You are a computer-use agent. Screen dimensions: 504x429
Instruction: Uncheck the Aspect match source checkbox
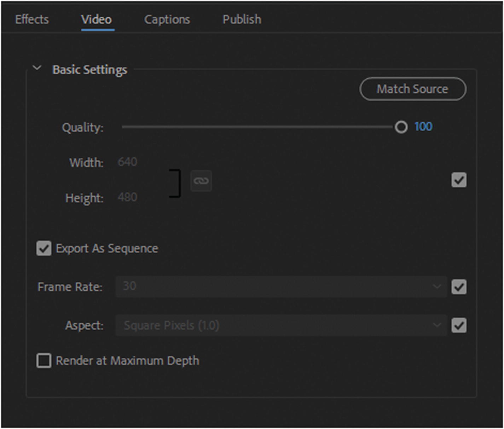pyautogui.click(x=459, y=325)
